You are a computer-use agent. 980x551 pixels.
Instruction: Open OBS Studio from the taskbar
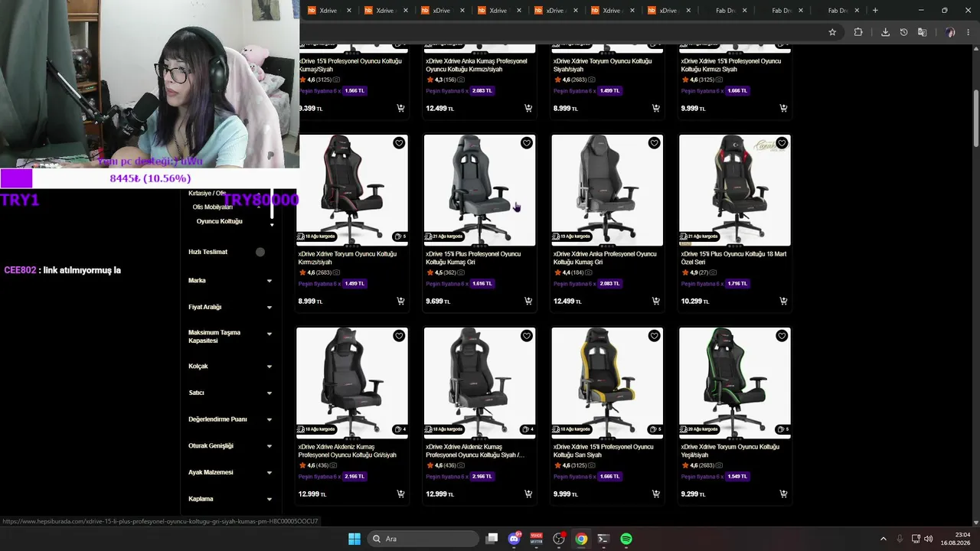point(559,539)
